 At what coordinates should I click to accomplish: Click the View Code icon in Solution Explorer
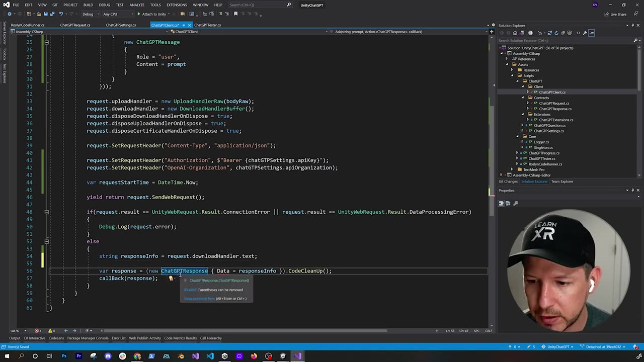pyautogui.click(x=578, y=33)
